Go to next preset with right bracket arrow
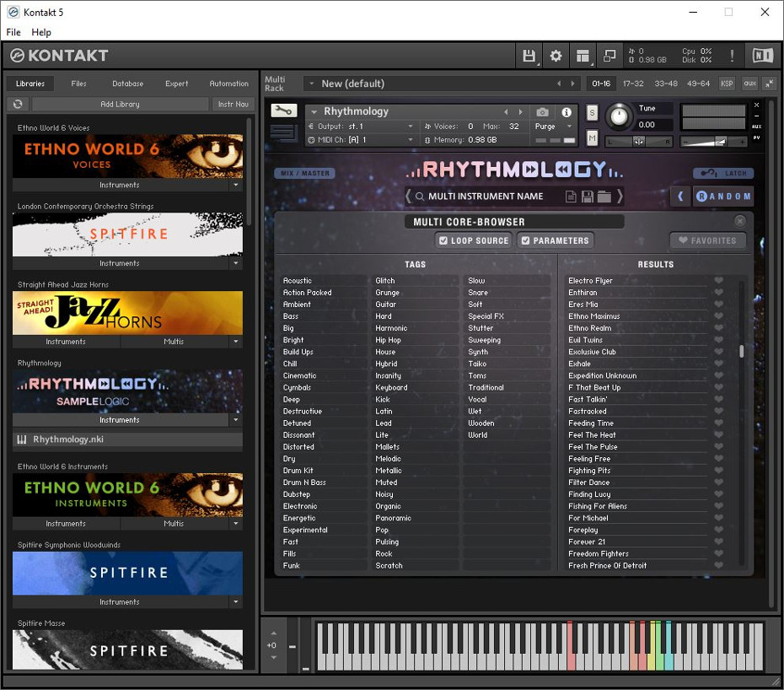Image resolution: width=784 pixels, height=690 pixels. [620, 197]
